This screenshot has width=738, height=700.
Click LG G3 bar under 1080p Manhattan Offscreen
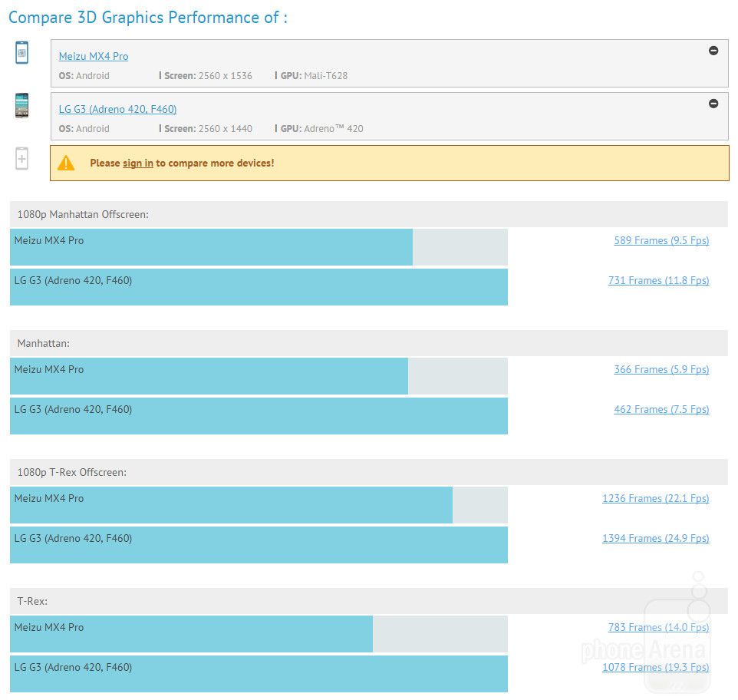click(259, 287)
